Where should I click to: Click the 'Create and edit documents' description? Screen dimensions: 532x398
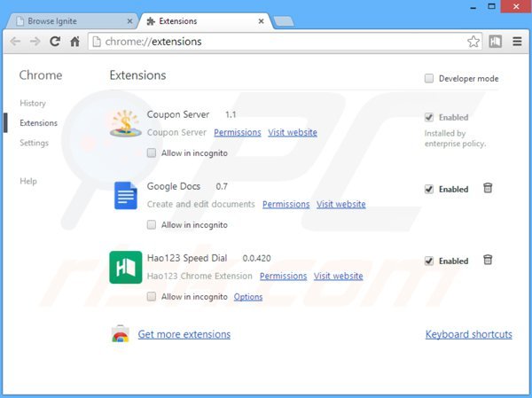201,204
